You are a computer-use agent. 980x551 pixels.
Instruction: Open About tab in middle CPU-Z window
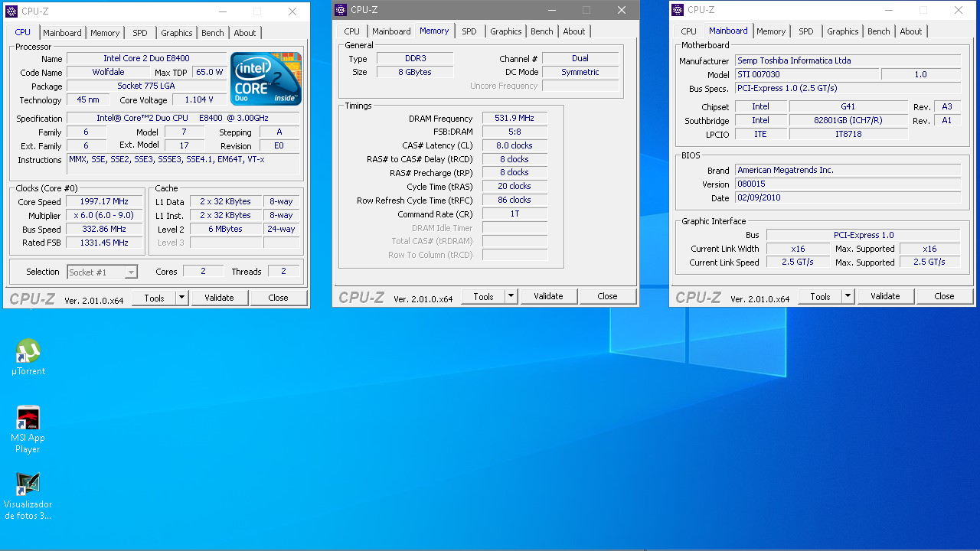[574, 31]
